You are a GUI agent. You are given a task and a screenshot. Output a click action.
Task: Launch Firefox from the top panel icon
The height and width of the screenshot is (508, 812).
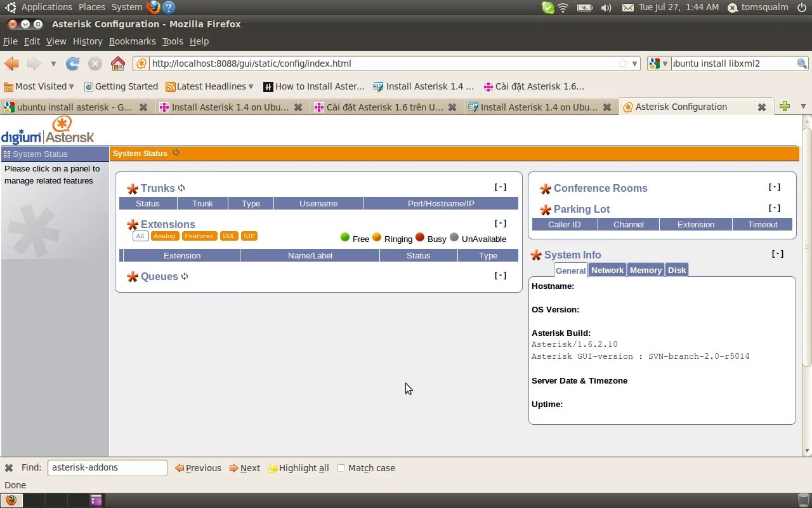(154, 7)
